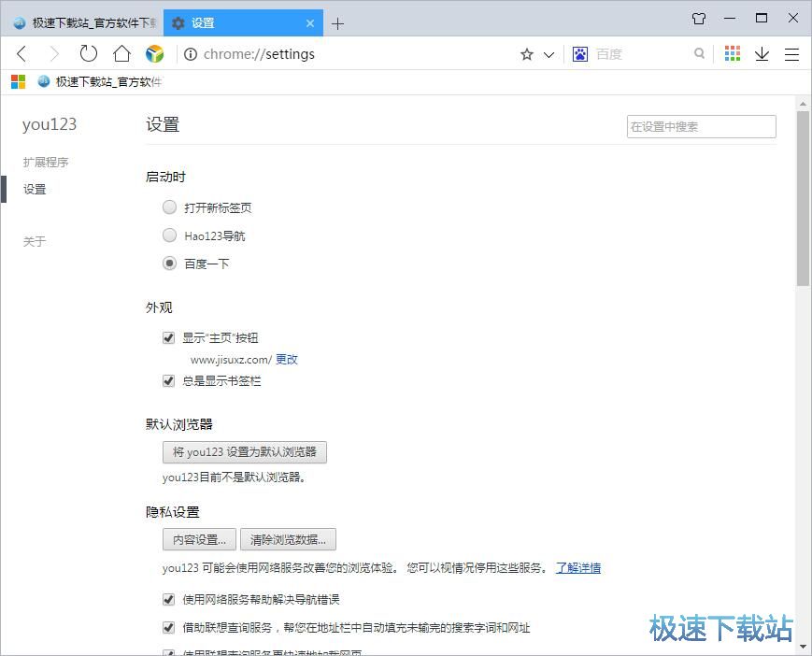Switch to the 极速下载站 tab
This screenshot has width=812, height=656.
point(83,22)
